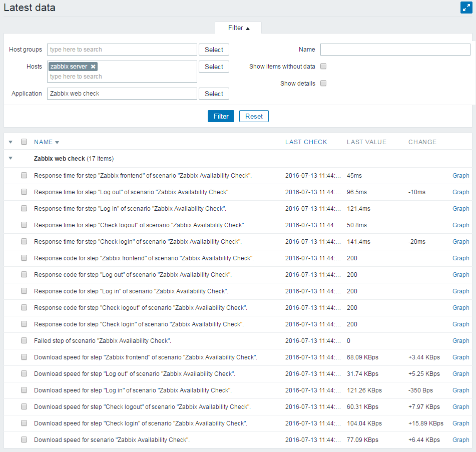Enable Show items without data
This screenshot has width=476, height=452.
(x=323, y=66)
